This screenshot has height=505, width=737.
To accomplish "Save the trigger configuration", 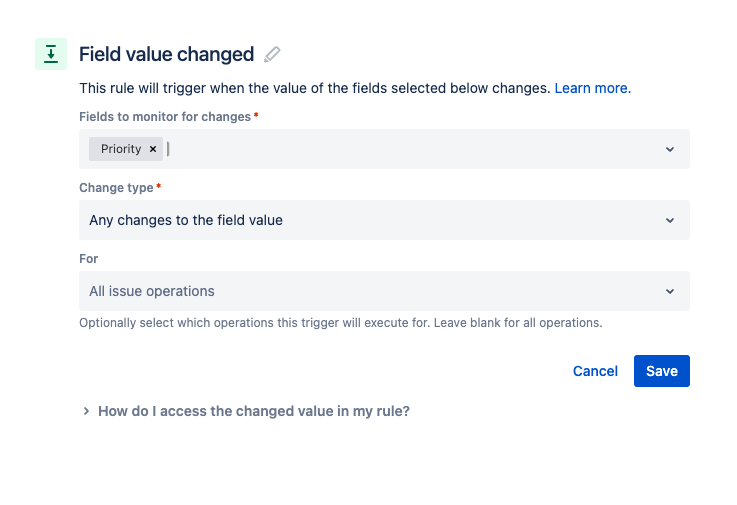I will click(661, 371).
